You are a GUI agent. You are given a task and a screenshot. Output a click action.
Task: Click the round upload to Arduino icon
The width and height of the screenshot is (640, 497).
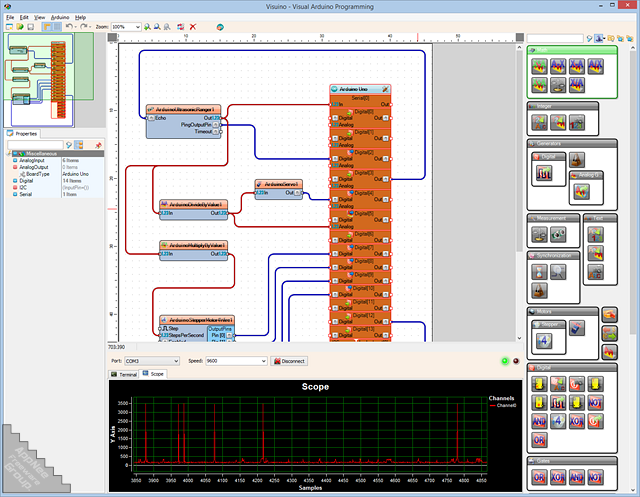[x=220, y=27]
